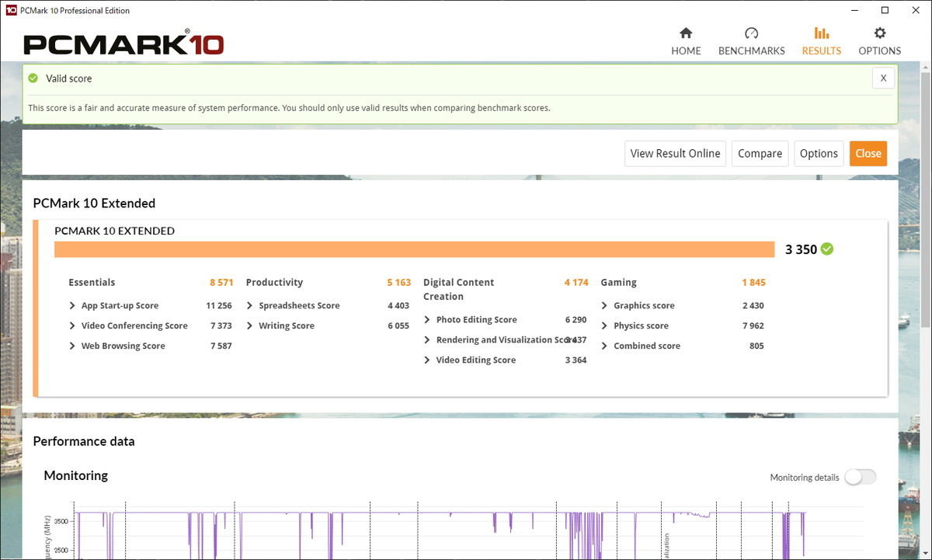Viewport: 932px width, 560px height.
Task: Expand Web Browsing Score
Action: tap(72, 346)
